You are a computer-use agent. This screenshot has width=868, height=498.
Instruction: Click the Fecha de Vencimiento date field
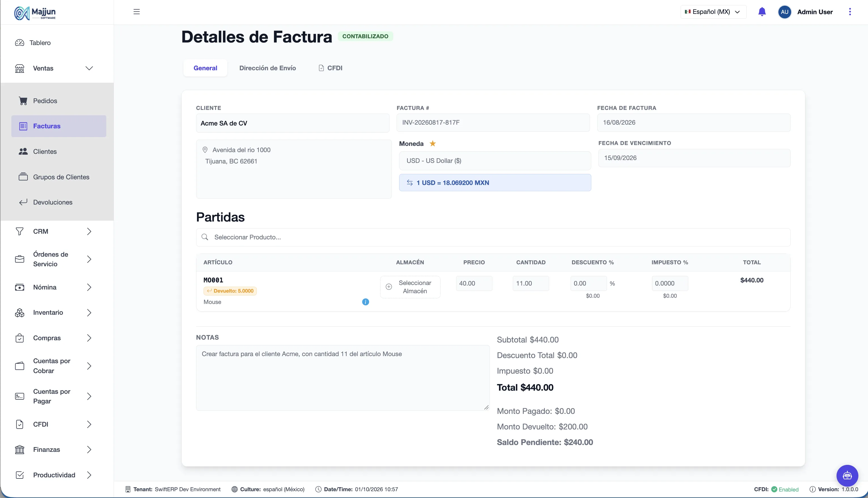pyautogui.click(x=694, y=158)
